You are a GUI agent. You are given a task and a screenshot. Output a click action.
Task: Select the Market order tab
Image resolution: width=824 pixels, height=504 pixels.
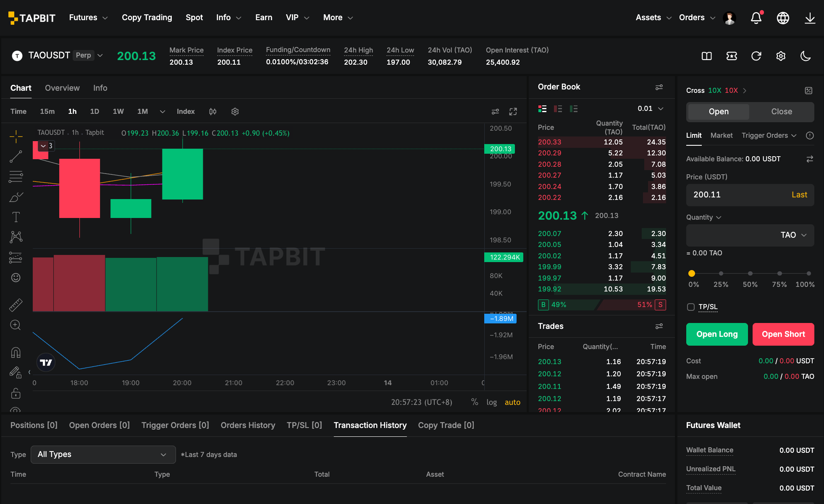pos(721,135)
